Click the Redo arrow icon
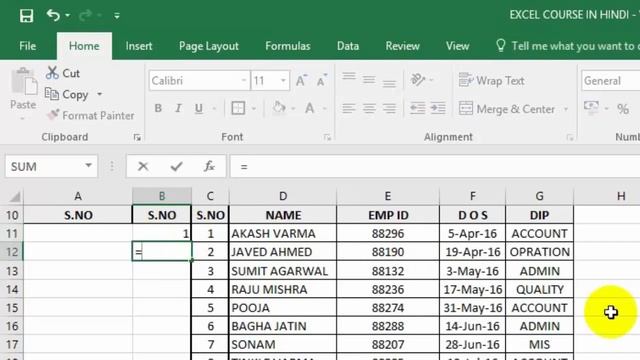 pos(85,16)
